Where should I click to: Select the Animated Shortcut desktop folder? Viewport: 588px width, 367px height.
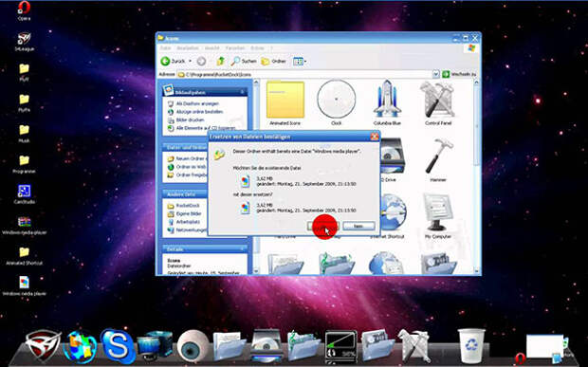click(x=24, y=256)
